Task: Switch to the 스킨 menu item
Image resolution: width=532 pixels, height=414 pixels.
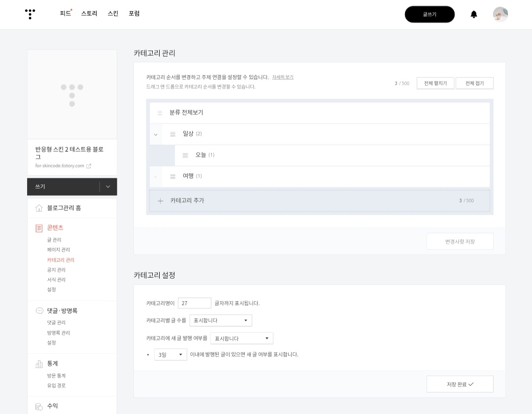Action: coord(112,14)
